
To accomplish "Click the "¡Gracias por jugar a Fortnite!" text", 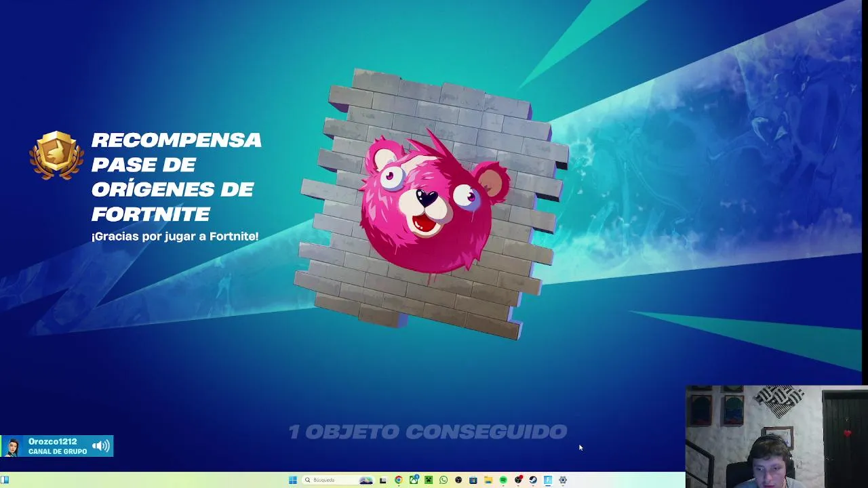I will click(175, 237).
